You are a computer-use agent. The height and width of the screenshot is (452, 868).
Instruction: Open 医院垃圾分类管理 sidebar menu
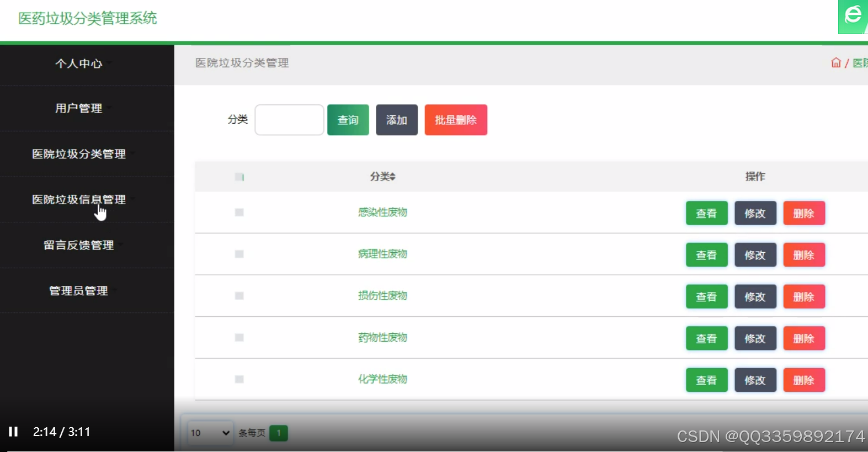tap(79, 154)
